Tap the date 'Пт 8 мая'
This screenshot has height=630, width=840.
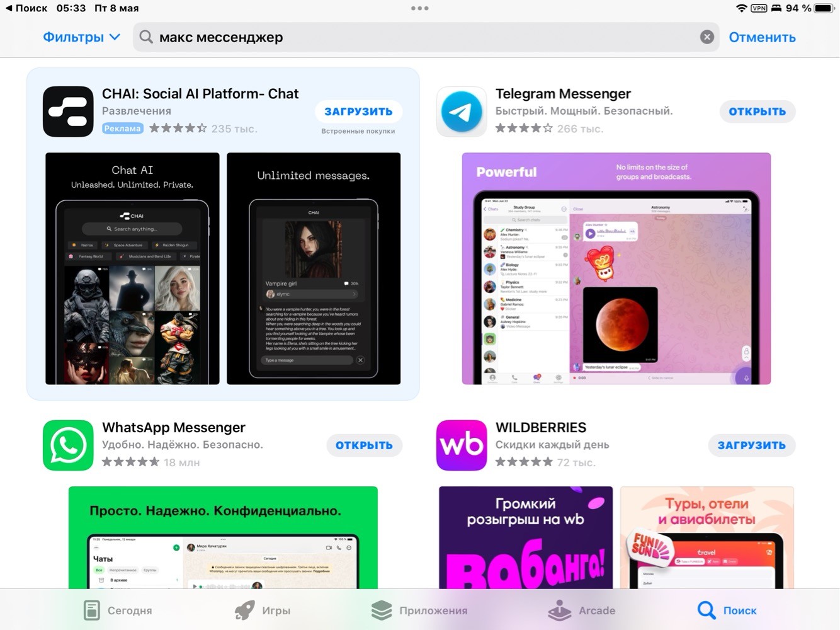[x=116, y=8]
